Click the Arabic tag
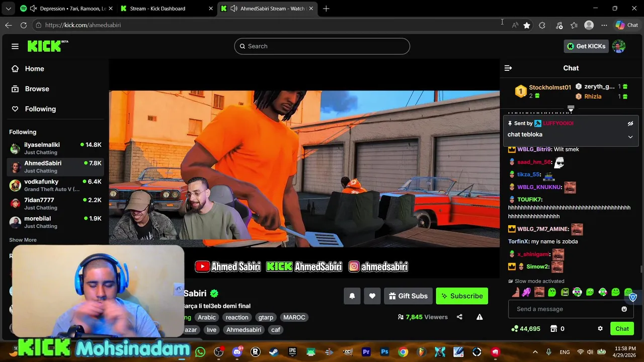The width and height of the screenshot is (644, 362). [x=207, y=317]
